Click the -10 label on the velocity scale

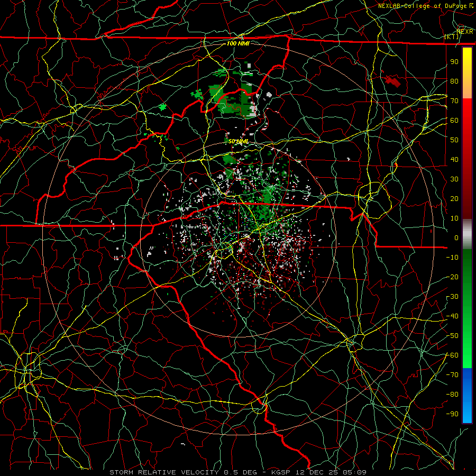tap(452, 258)
